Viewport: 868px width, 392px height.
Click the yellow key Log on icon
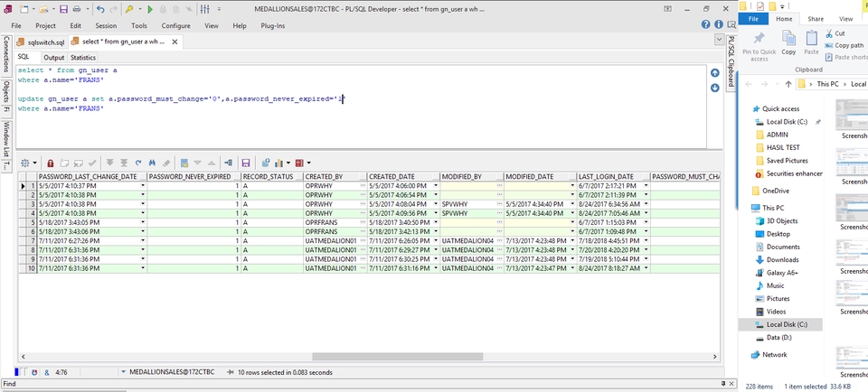[128, 9]
